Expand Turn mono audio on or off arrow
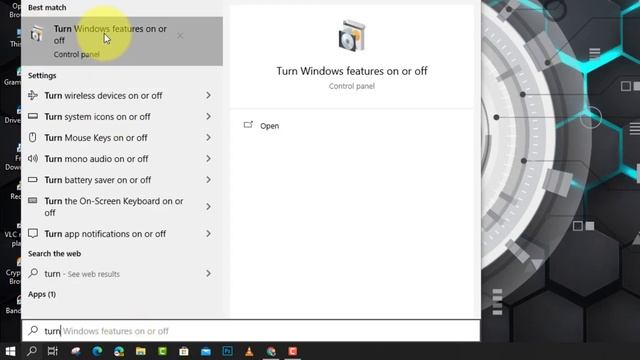640x360 pixels. [x=209, y=158]
